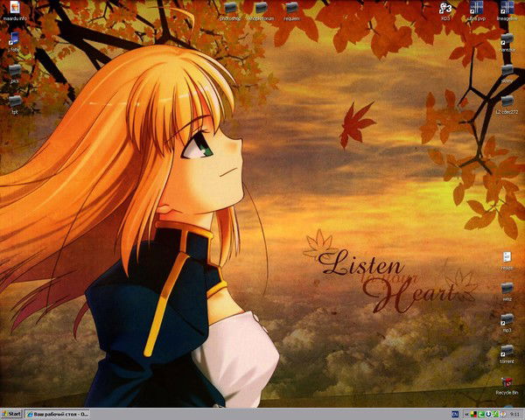
Task: Open the tpt folder on desktop
Action: [x=14, y=101]
